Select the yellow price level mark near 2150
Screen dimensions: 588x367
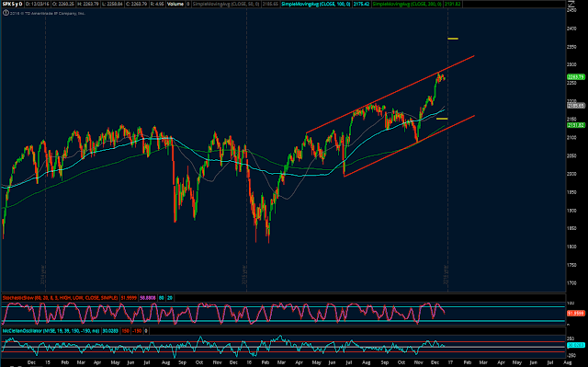pyautogui.click(x=442, y=119)
